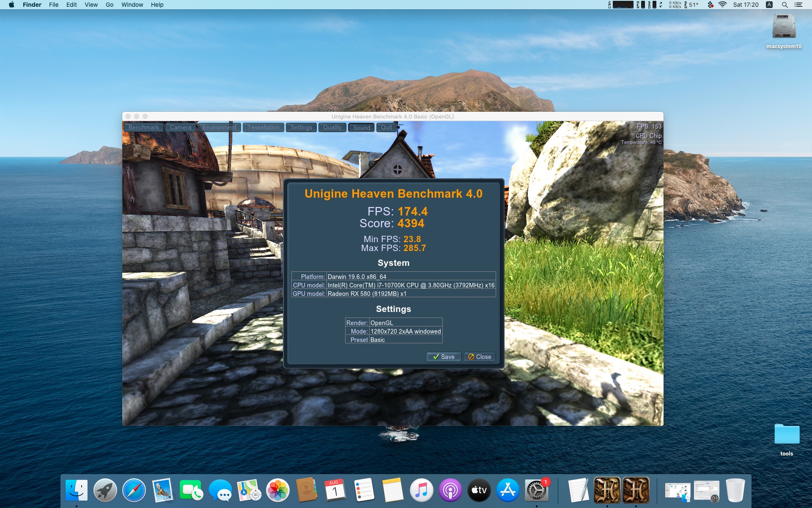Image resolution: width=812 pixels, height=508 pixels.
Task: Launch the App Store dock icon
Action: pyautogui.click(x=507, y=490)
